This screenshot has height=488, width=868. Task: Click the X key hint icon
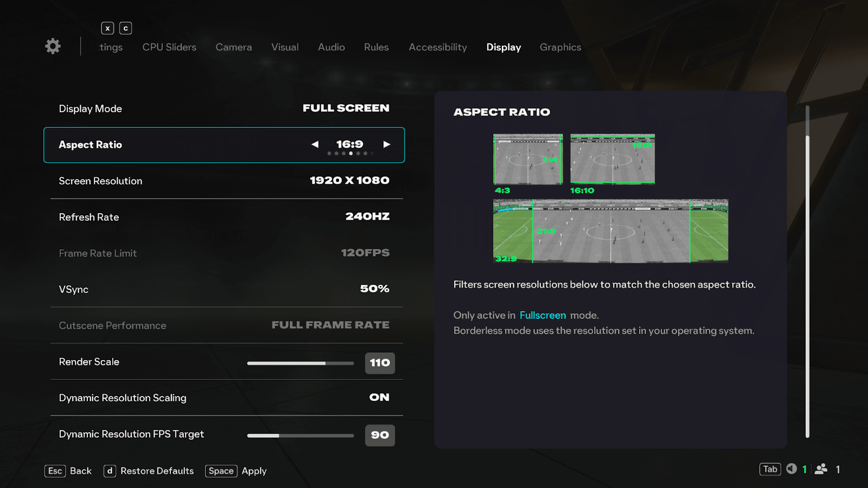pos(107,28)
